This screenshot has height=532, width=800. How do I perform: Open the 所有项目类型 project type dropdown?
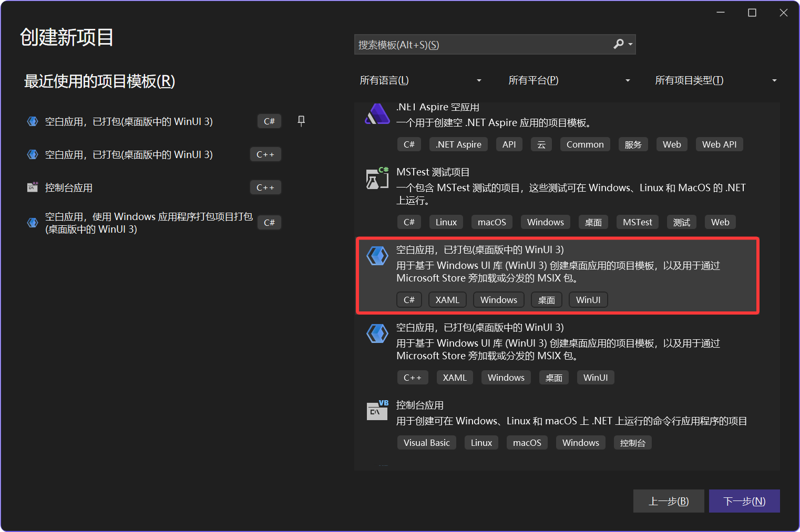point(716,80)
